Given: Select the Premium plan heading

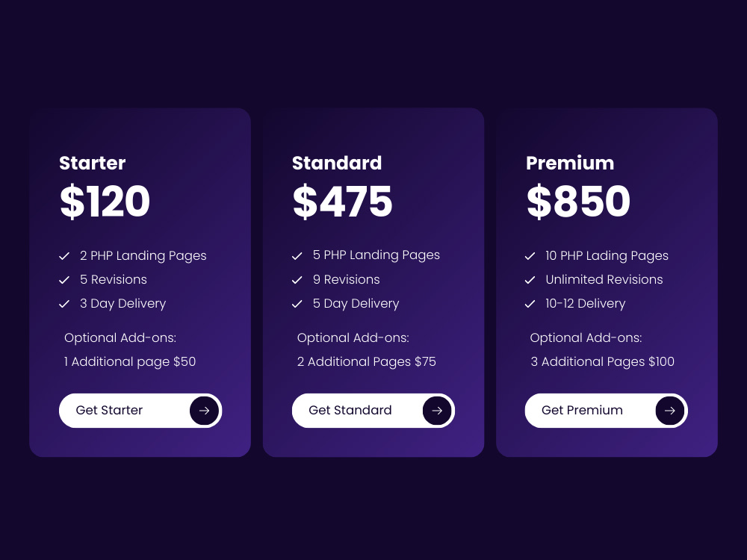Looking at the screenshot, I should pyautogui.click(x=570, y=163).
